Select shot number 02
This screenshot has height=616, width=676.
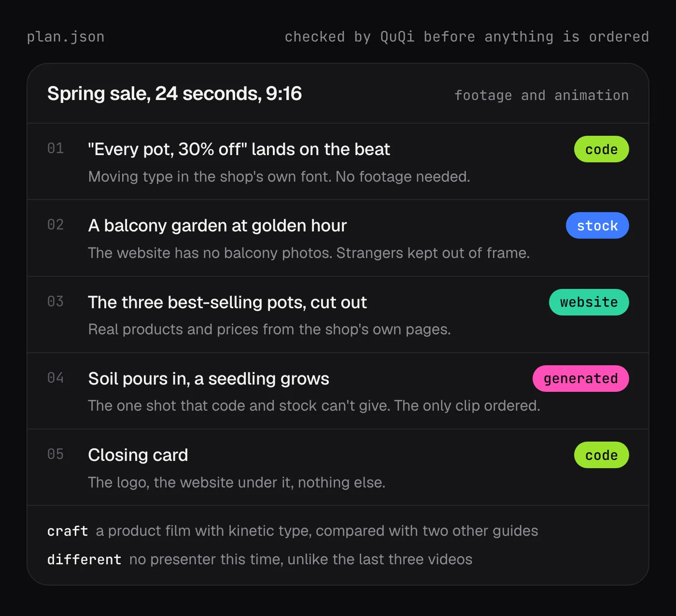click(x=56, y=225)
